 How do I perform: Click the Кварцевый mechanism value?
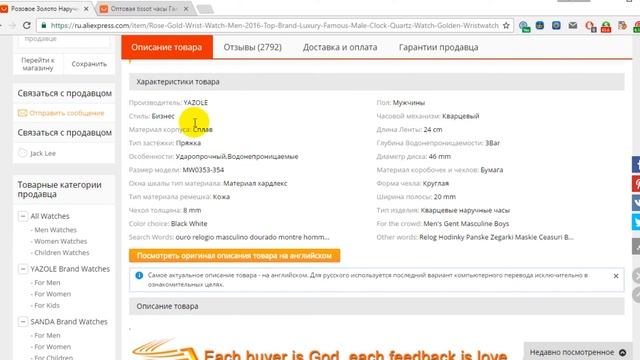click(x=461, y=116)
